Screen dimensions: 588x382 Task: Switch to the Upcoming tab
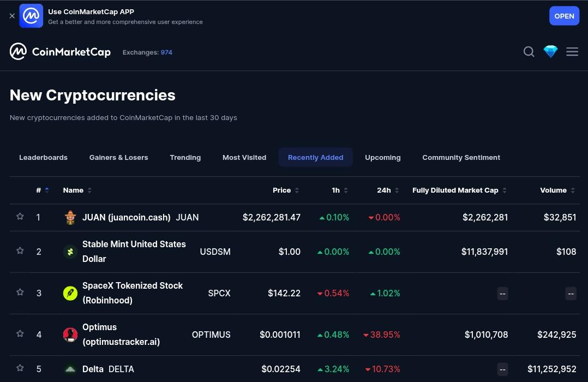[x=382, y=157]
